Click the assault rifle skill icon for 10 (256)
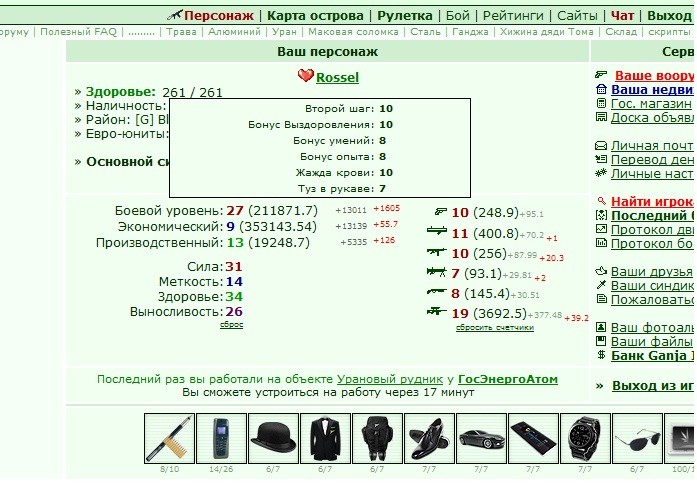The image size is (697, 487). [x=437, y=252]
